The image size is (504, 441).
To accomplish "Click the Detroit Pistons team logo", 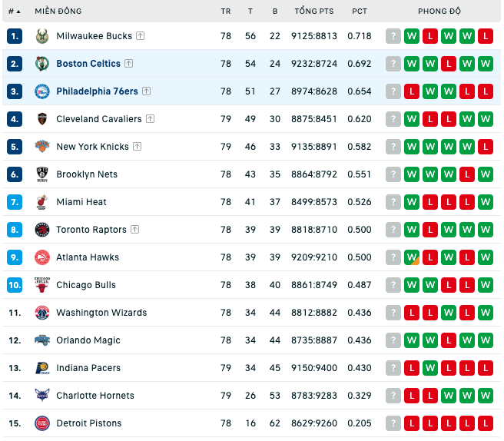I will (42, 423).
